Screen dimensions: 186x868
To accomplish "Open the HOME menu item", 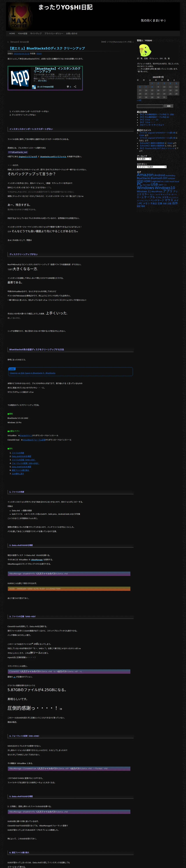I will click(12, 34).
